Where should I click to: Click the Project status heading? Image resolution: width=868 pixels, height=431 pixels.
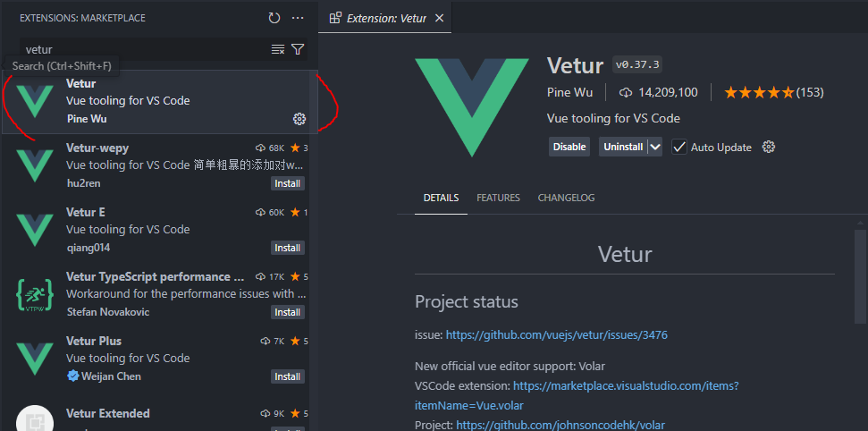(x=467, y=302)
